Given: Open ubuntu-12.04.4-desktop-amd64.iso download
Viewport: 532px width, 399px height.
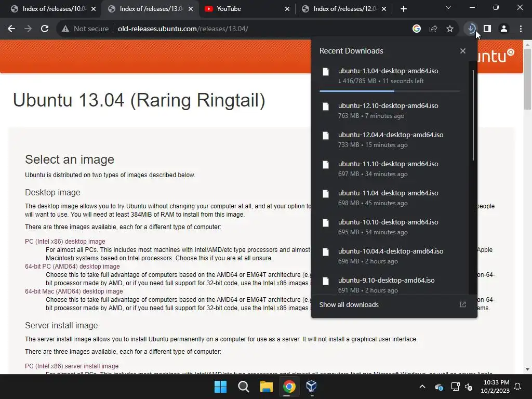Looking at the screenshot, I should (390, 140).
